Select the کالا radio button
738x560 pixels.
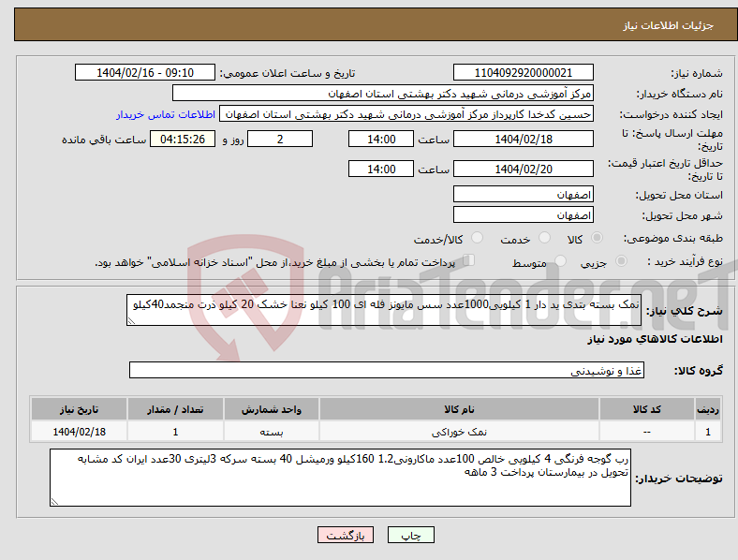tap(597, 238)
